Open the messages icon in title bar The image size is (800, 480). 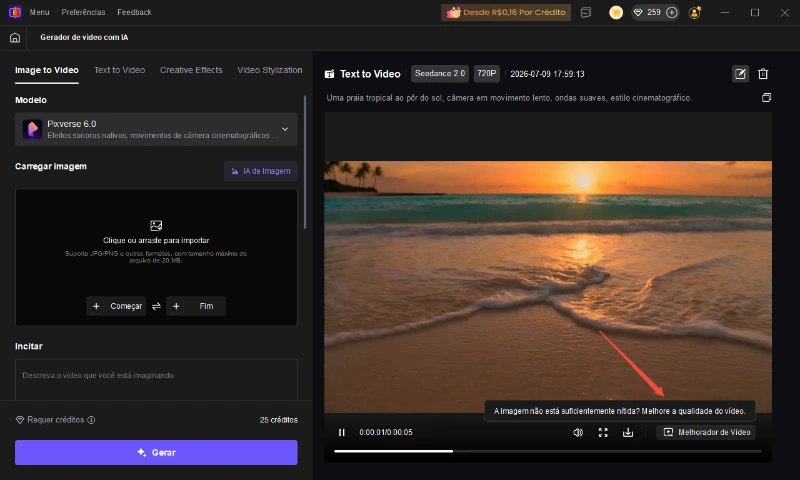pyautogui.click(x=586, y=12)
